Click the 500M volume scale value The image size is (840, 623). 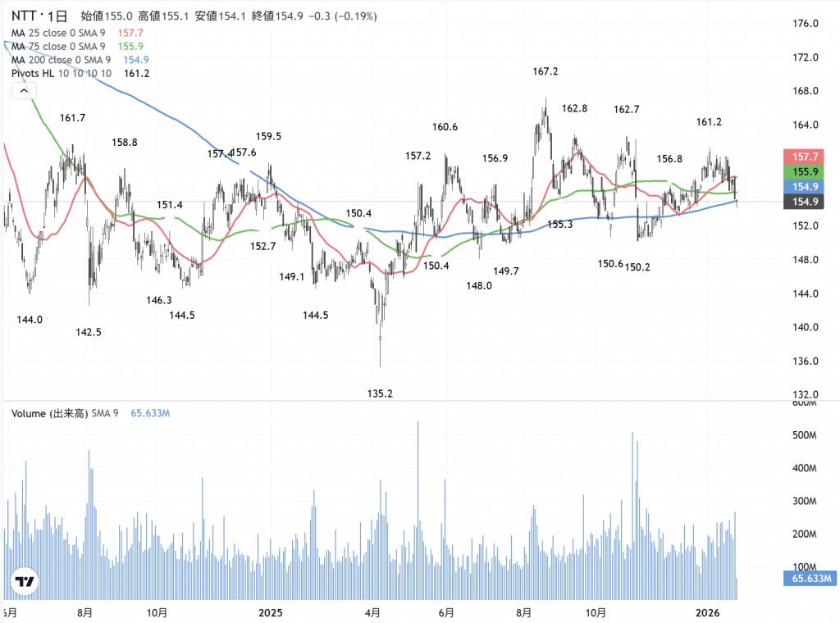click(810, 435)
